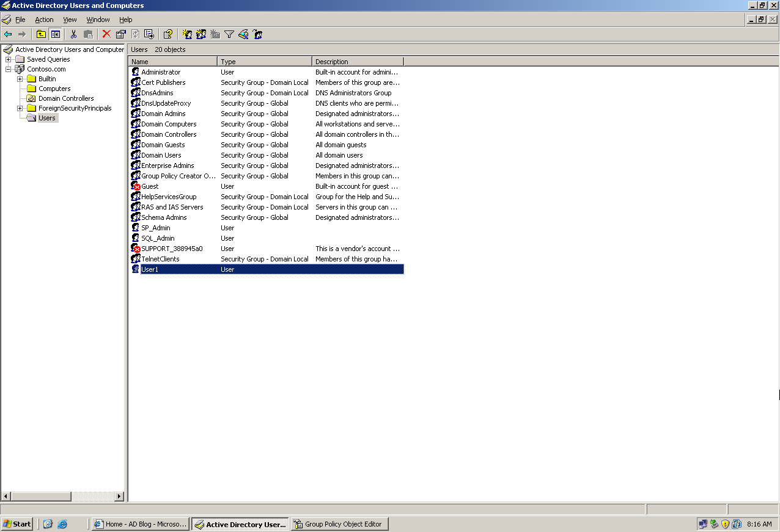The width and height of the screenshot is (780, 532).
Task: Switch to Home - AD Blog taskbar window
Action: tap(140, 524)
